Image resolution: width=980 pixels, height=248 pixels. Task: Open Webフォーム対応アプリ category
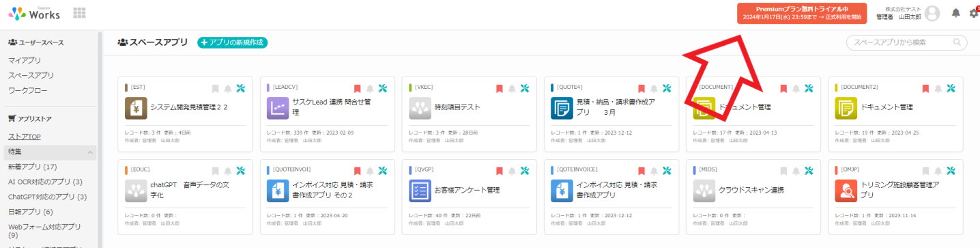(44, 230)
